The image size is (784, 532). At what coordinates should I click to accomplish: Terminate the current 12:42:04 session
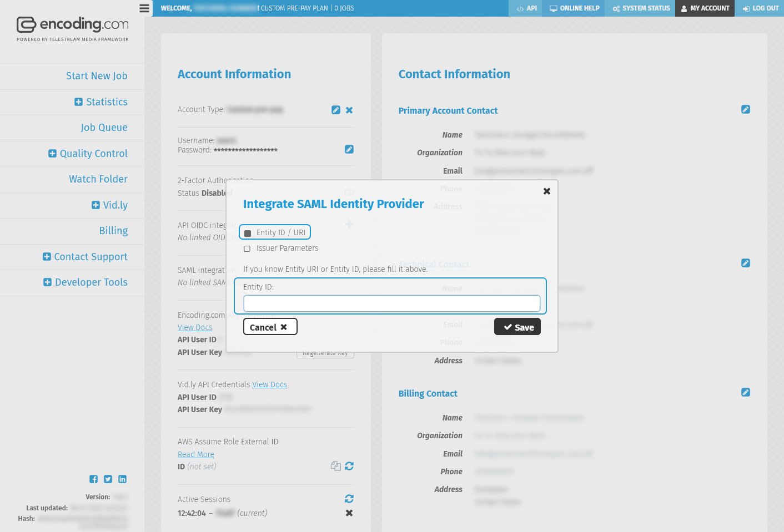tap(349, 513)
